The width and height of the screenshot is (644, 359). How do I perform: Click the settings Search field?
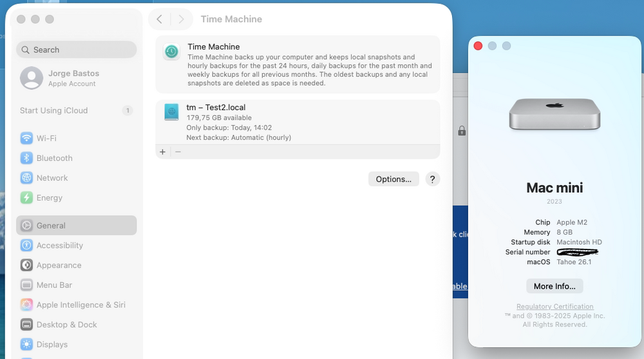pyautogui.click(x=77, y=50)
